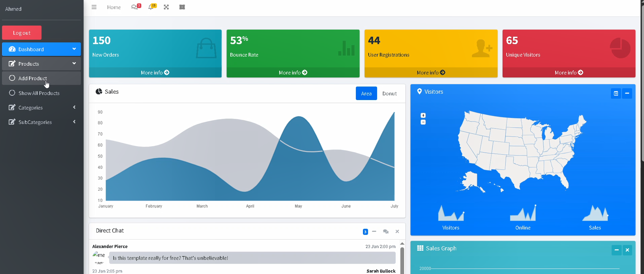644x274 pixels.
Task: Go to the Home link
Action: click(114, 7)
